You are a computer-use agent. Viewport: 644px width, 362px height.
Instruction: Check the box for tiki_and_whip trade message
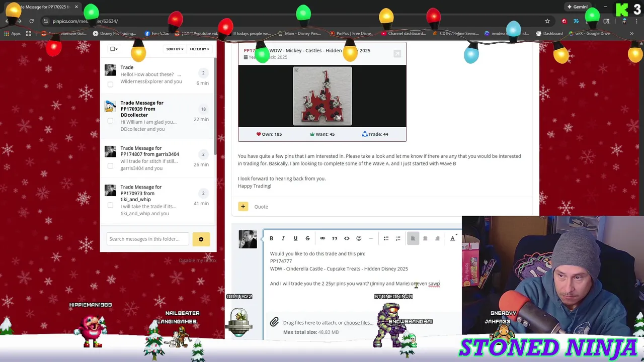coord(110,205)
